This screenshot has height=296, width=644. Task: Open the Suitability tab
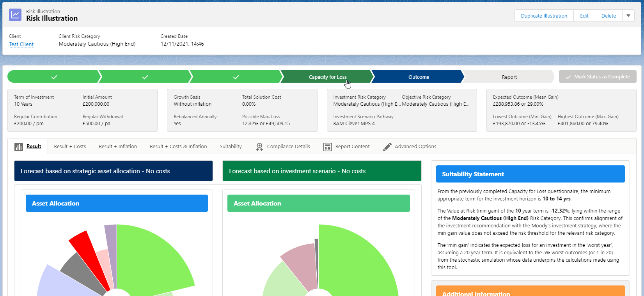[x=231, y=147]
